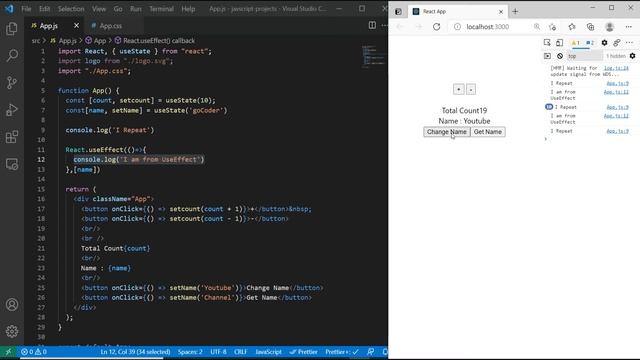Click the App function breadcrumb segment
This screenshot has width=640, height=360.
point(96,40)
